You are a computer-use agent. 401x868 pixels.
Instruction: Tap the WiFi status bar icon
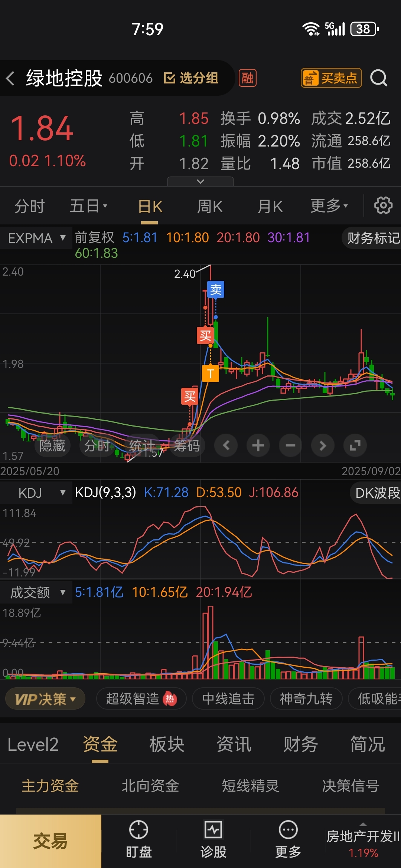point(311,29)
